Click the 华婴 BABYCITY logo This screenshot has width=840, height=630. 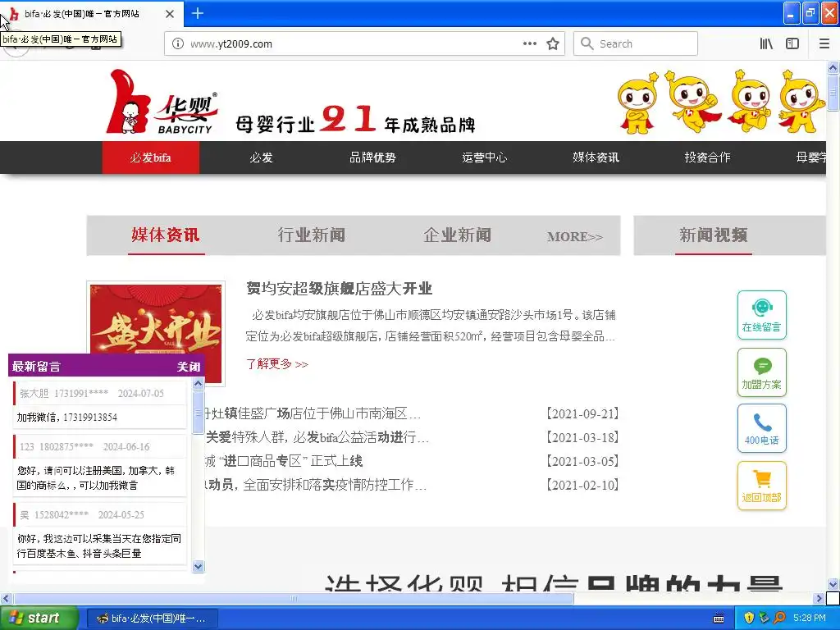[162, 102]
